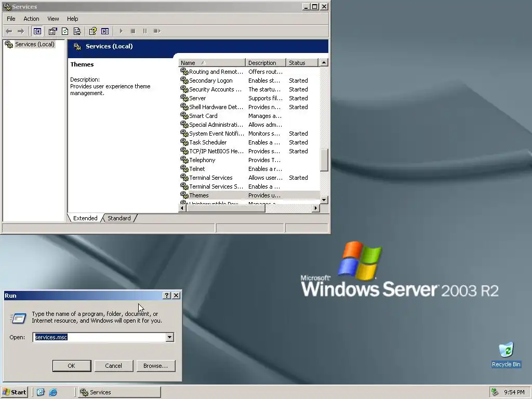Click the Forward arrow in Services toolbar
The height and width of the screenshot is (399, 532).
pos(21,31)
